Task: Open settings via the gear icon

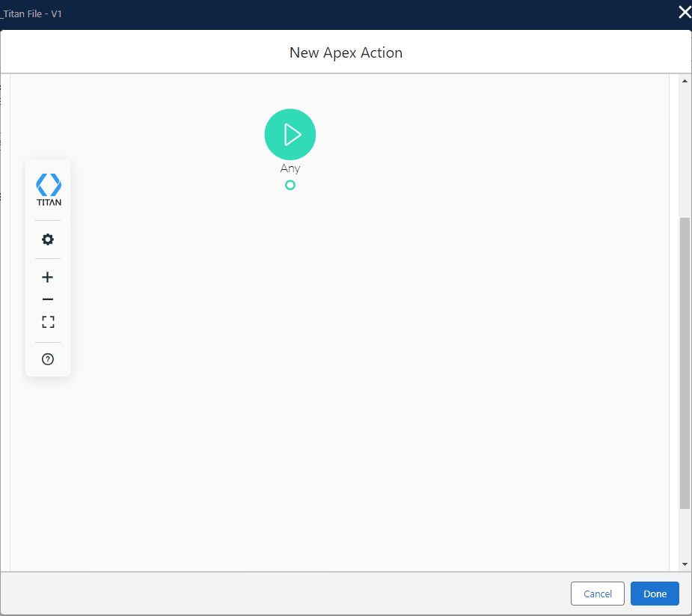Action: coord(47,239)
